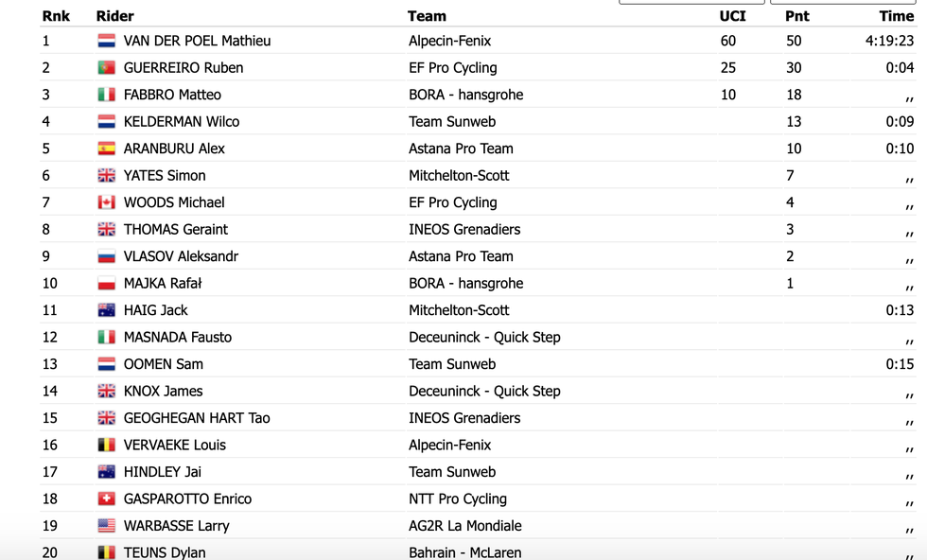The height and width of the screenshot is (560, 927).
Task: Open rider page for VAN DER POEL Mathieu
Action: click(x=197, y=41)
